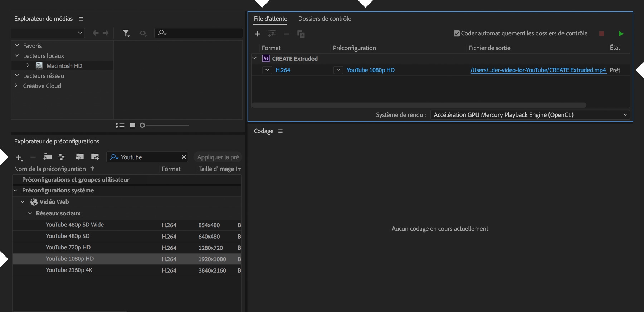Go forward in media browser history
The image size is (644, 312).
[x=106, y=33]
